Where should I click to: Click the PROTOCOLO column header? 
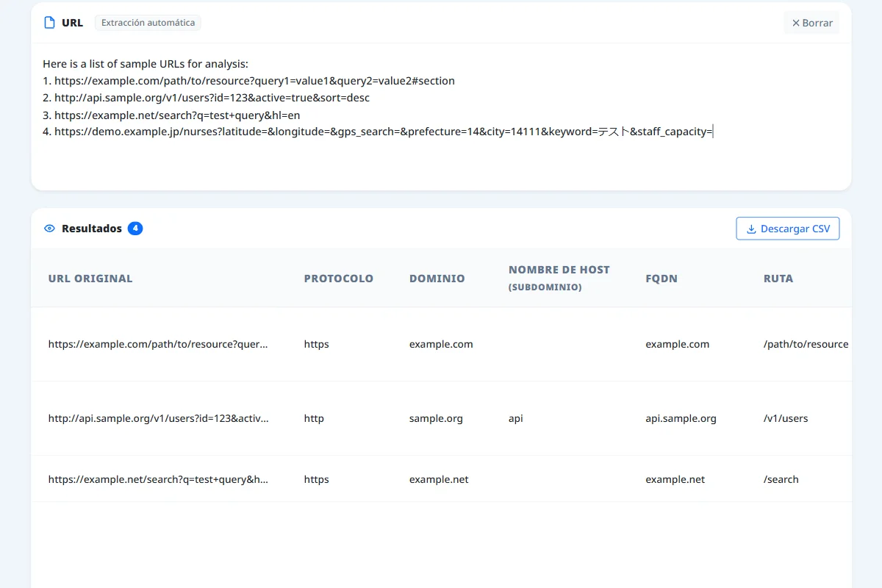pos(339,279)
